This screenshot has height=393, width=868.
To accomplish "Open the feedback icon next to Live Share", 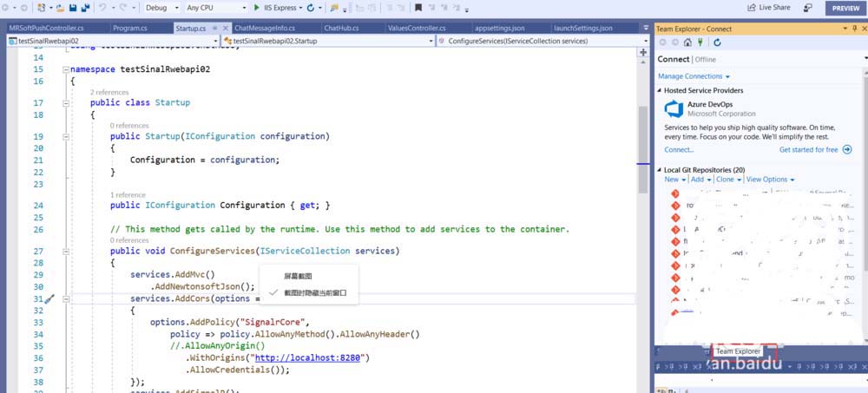I will (x=807, y=8).
